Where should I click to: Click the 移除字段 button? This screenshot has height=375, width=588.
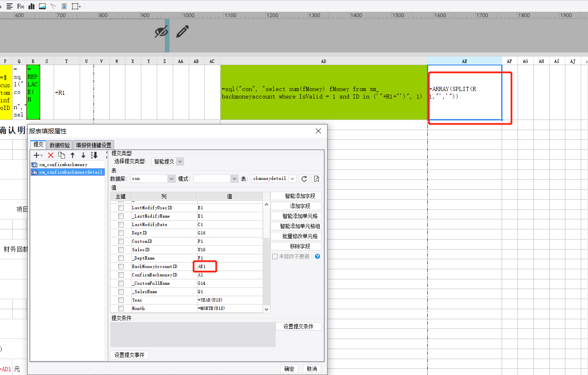click(296, 246)
